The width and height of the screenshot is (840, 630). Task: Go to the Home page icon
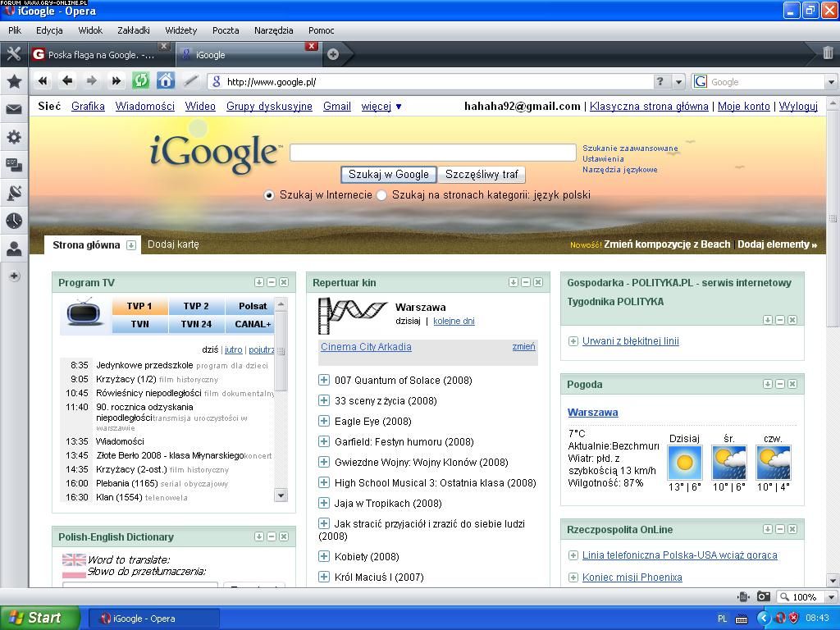(x=166, y=81)
